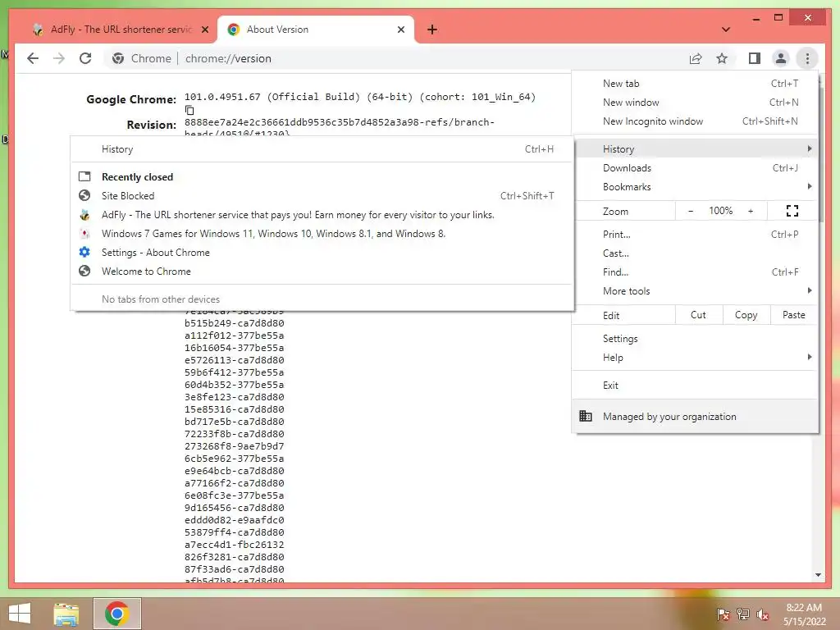The image size is (840, 630).
Task: Choose New window from the menu
Action: pos(695,103)
